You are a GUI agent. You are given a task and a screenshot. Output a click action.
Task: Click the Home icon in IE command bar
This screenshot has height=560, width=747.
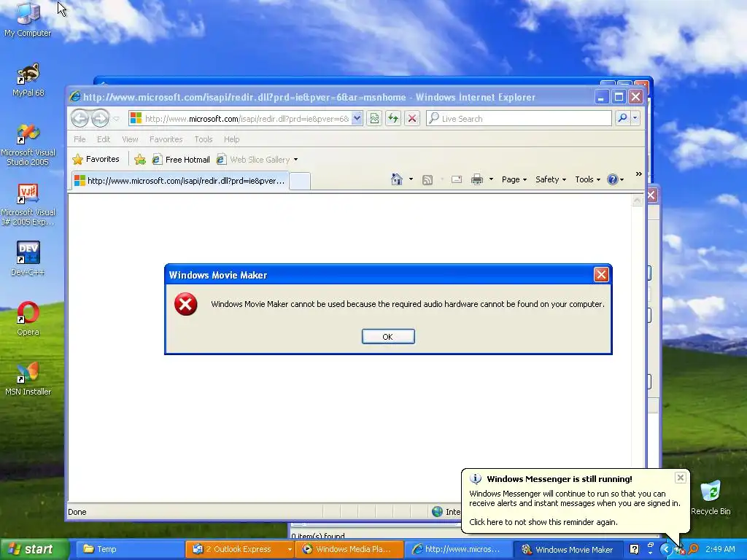[396, 179]
